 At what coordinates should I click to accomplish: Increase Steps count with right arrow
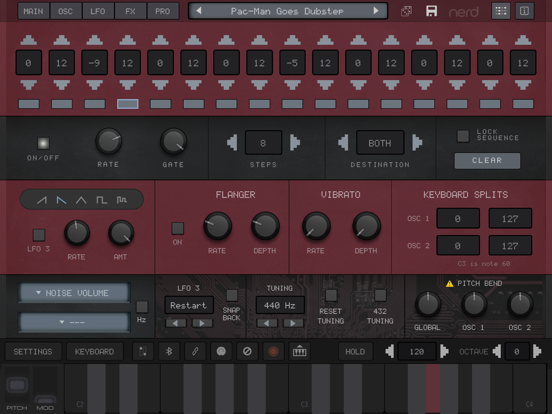pyautogui.click(x=295, y=143)
